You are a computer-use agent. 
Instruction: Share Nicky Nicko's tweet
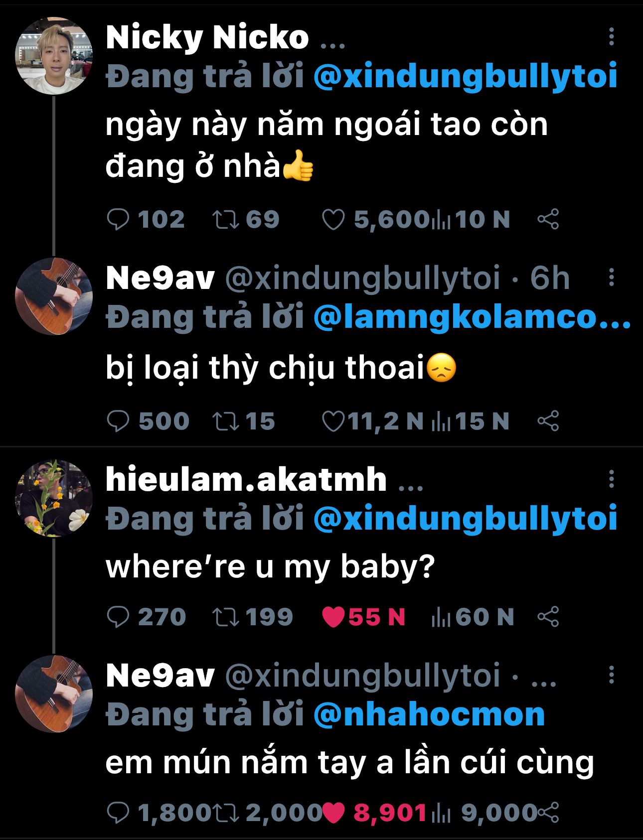click(x=548, y=220)
